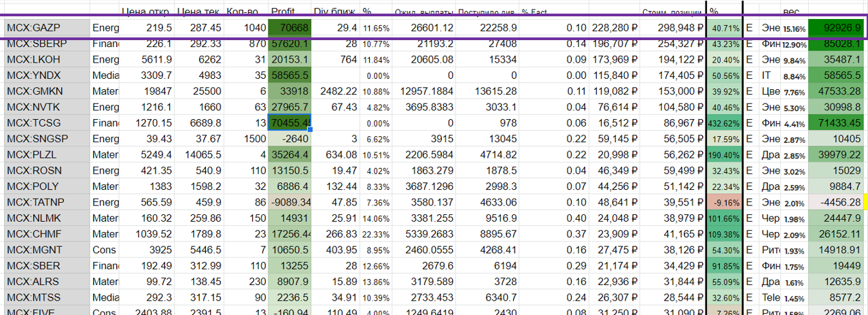Select the MCX:CHMF ticker cell
Viewport: 868px width, 315px height.
coord(47,233)
